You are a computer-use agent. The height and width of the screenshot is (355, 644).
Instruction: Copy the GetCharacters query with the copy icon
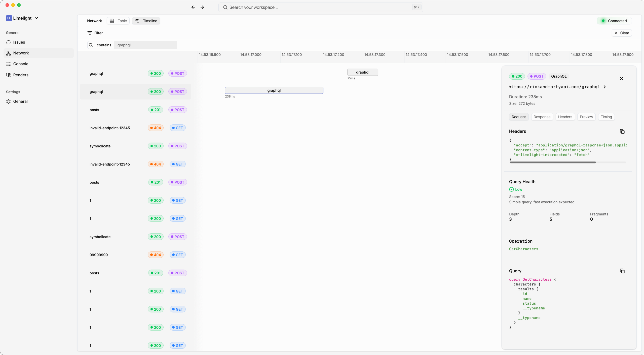tap(622, 271)
